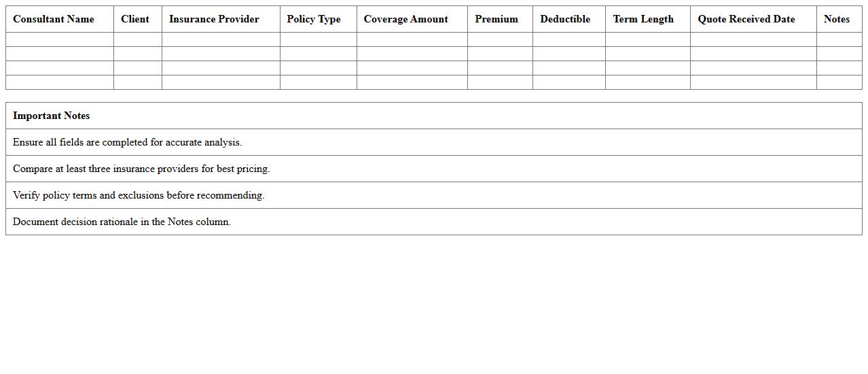Click the 'Document decision rationale' note
This screenshot has width=868, height=374.
(x=434, y=222)
